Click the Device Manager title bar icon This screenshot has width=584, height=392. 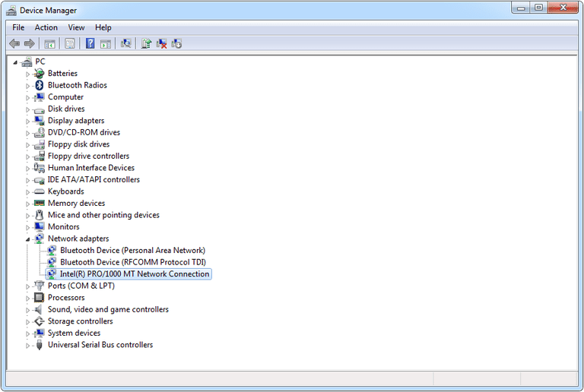click(11, 11)
